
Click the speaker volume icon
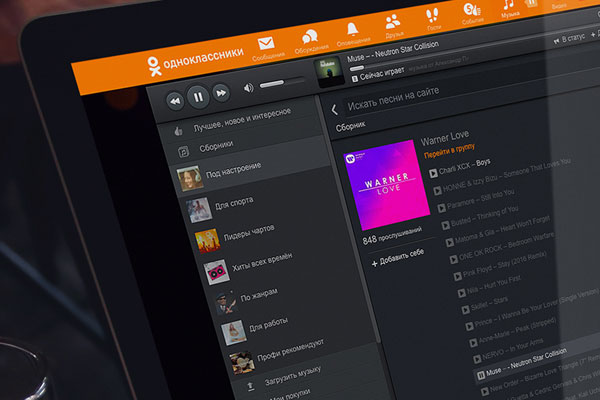[248, 89]
